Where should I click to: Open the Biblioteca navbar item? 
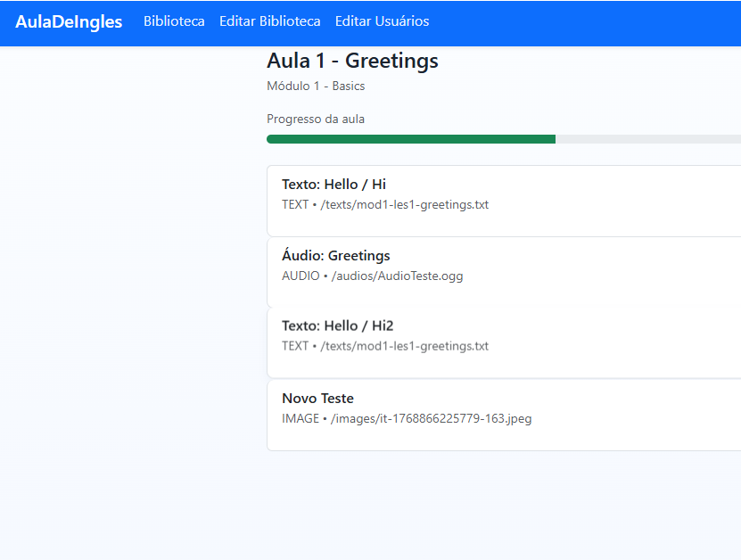click(174, 21)
